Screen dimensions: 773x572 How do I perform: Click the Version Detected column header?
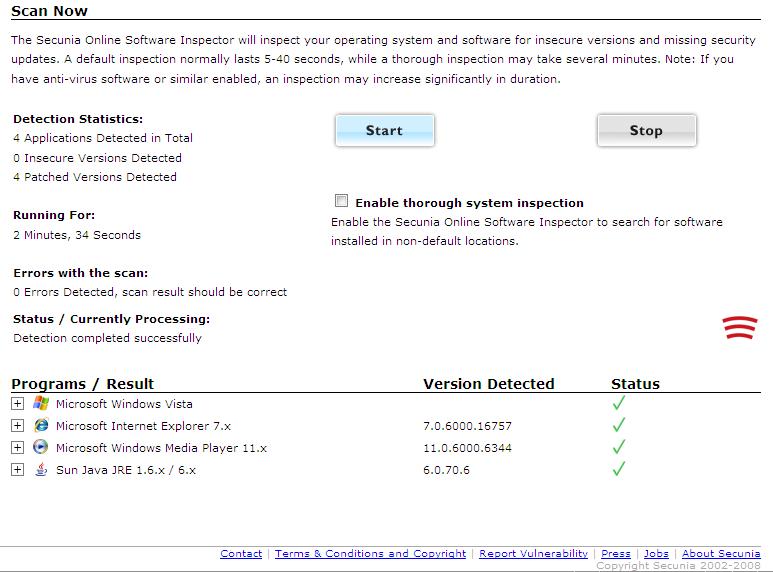click(x=489, y=384)
